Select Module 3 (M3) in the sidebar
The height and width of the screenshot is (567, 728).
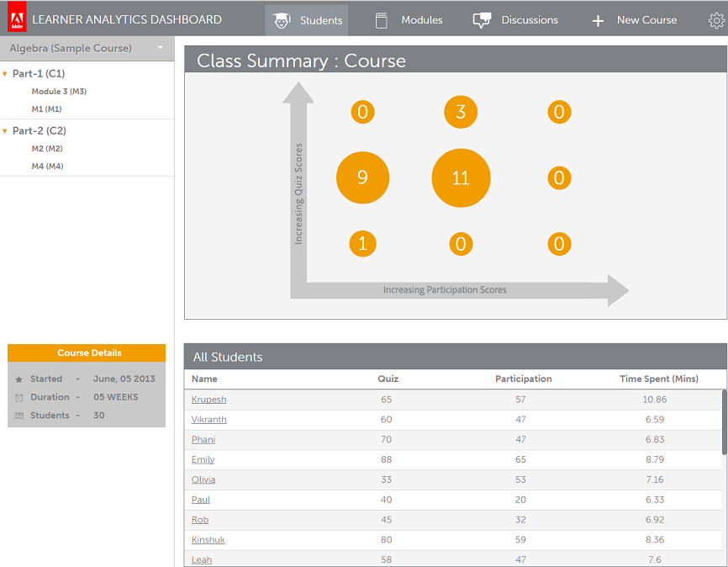[59, 92]
